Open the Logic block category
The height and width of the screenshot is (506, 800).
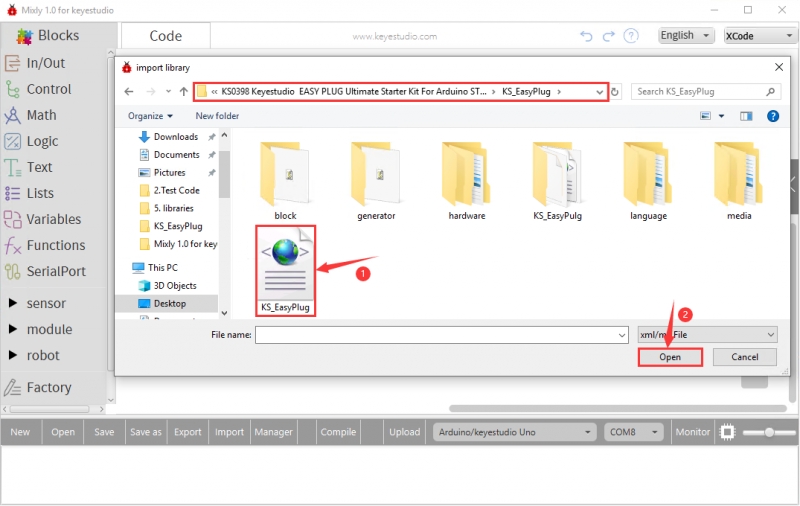click(32, 141)
